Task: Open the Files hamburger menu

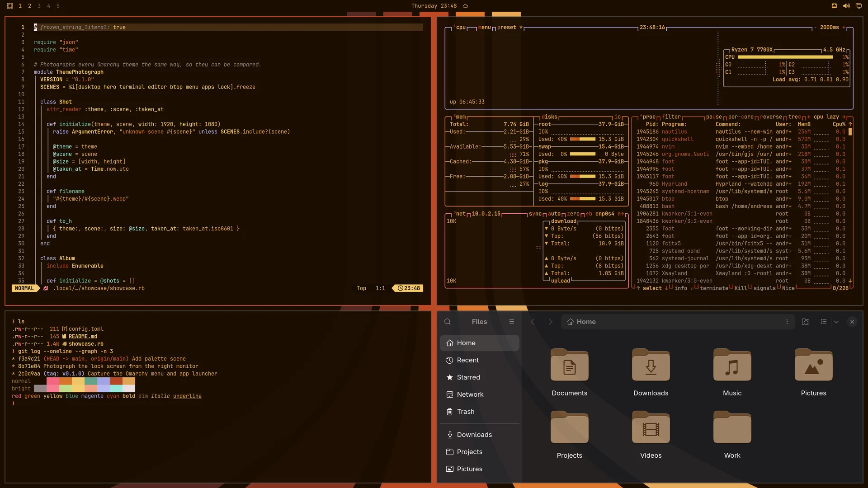Action: [512, 322]
